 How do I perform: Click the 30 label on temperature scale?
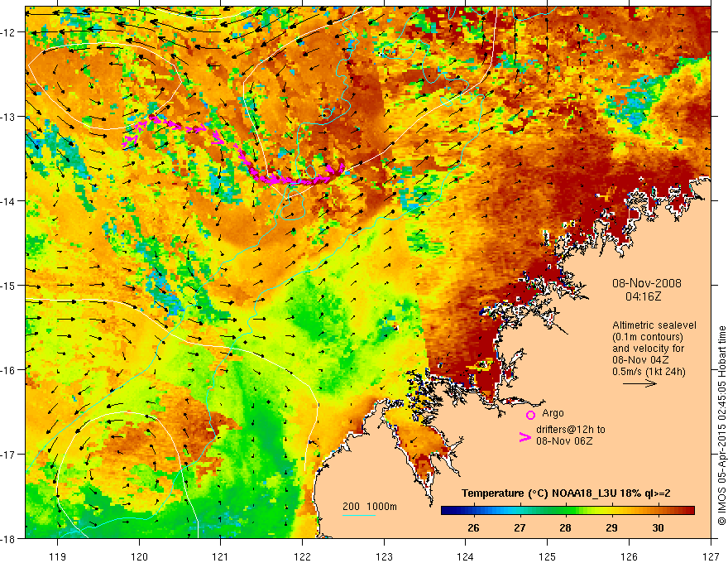click(x=658, y=528)
